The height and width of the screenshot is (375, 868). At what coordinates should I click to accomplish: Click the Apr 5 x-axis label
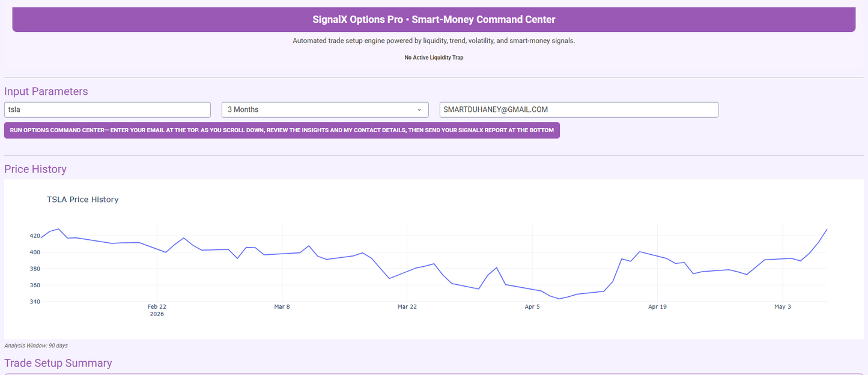[532, 306]
